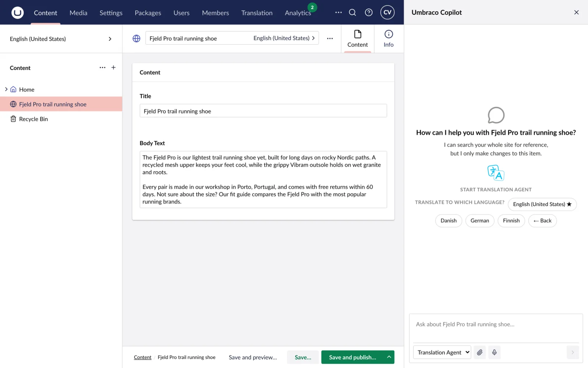Click the microphone voice input icon

click(x=494, y=352)
